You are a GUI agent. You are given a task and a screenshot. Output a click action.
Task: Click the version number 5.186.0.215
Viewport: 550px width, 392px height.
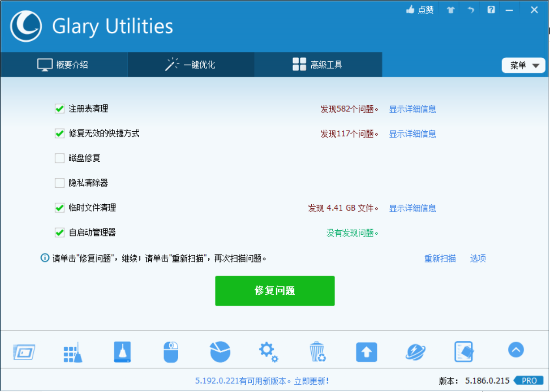click(x=487, y=381)
